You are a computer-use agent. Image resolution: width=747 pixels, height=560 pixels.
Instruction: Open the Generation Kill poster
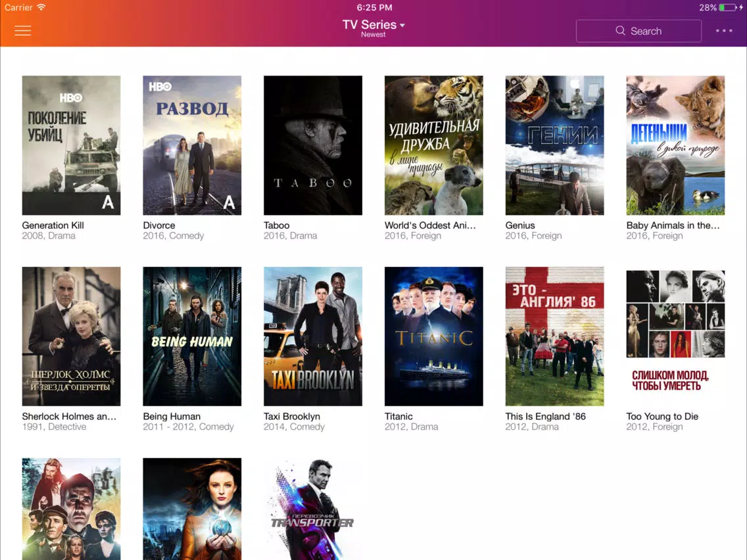[x=71, y=145]
